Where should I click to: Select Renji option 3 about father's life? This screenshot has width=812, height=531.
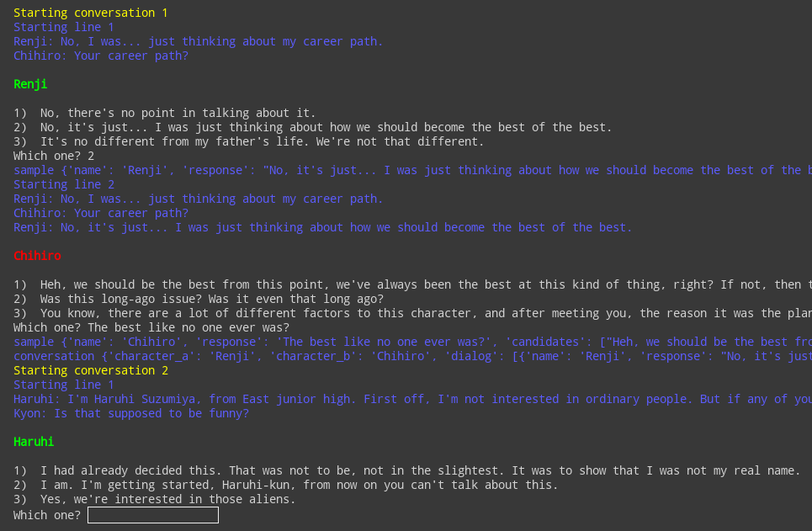[248, 142]
